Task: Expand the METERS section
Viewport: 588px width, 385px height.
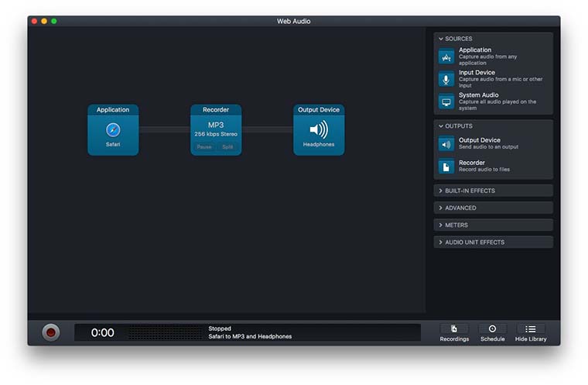Action: point(493,225)
